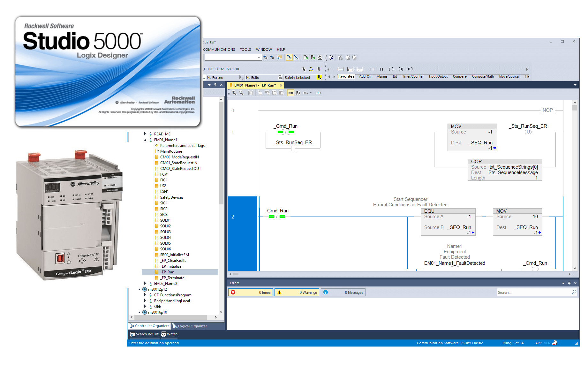Pin the Errors panel open
Viewport: 588px width, 389px height.
[569, 283]
